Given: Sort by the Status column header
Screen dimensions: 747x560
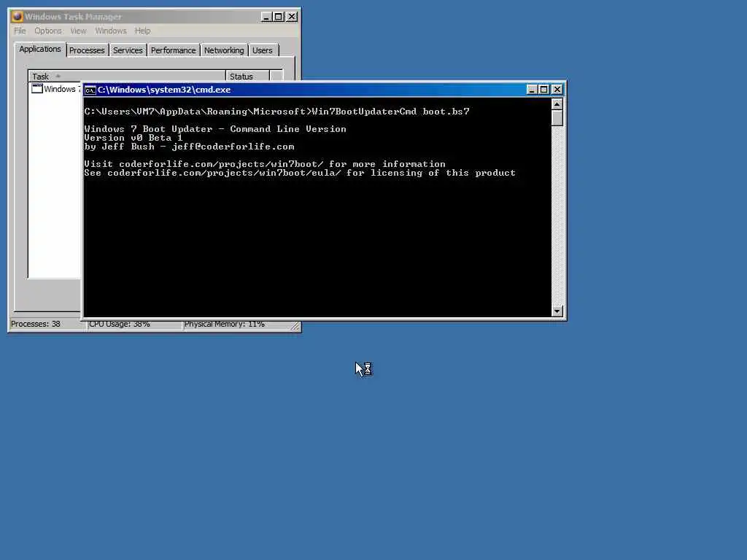Looking at the screenshot, I should [247, 76].
